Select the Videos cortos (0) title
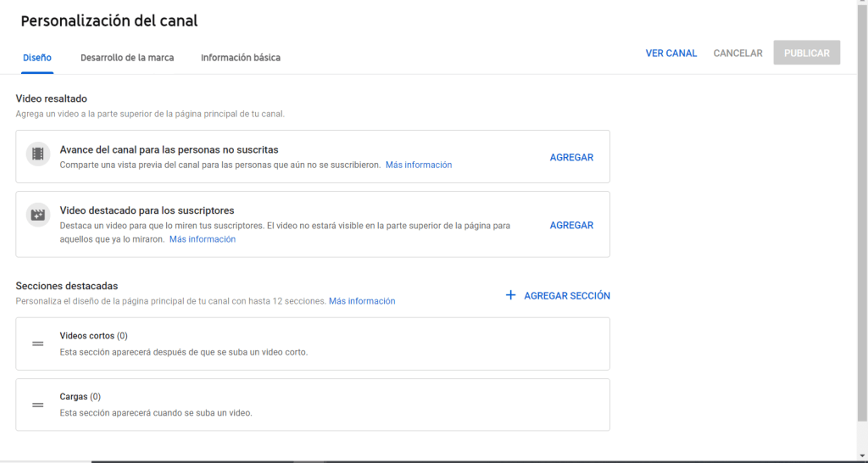 coord(93,336)
